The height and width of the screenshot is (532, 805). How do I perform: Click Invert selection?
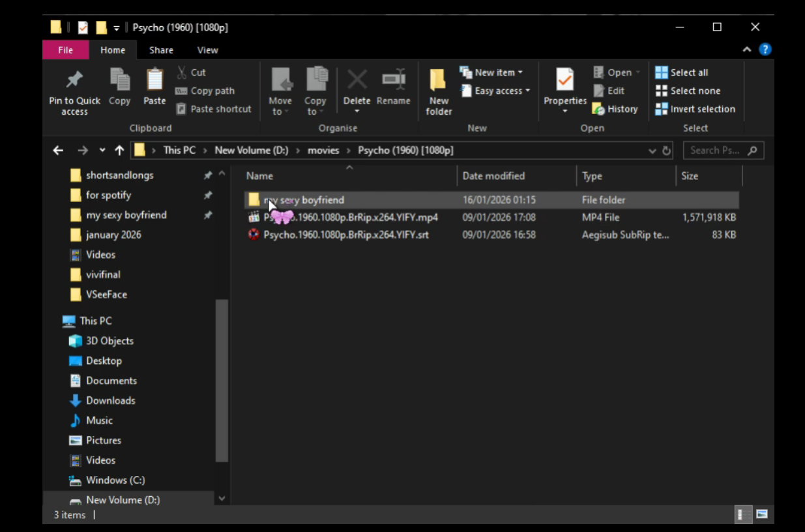(695, 109)
